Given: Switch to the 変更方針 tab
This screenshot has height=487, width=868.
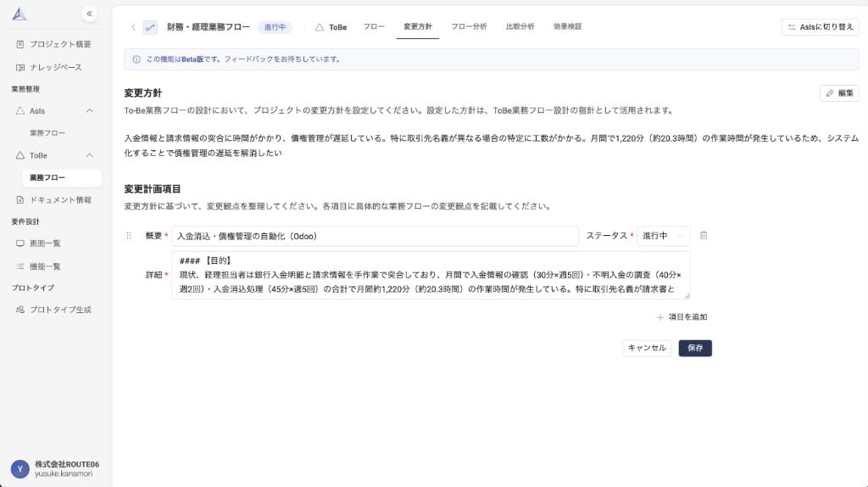Looking at the screenshot, I should click(x=418, y=26).
